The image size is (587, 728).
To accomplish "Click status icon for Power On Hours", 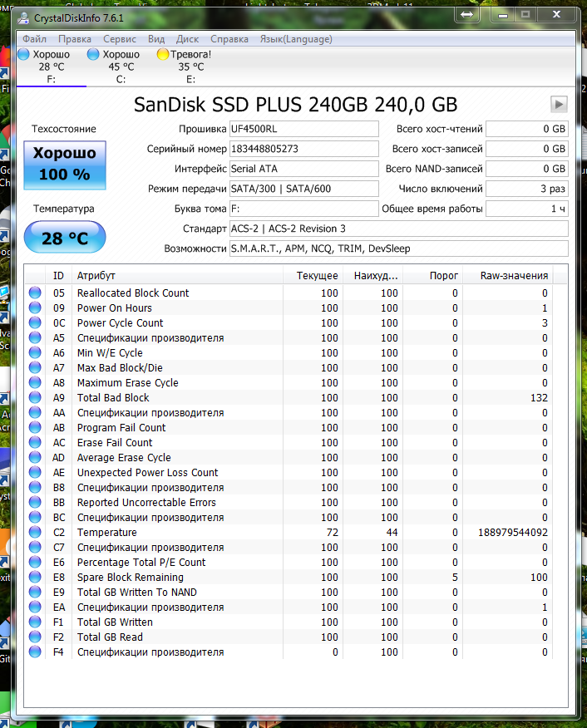I will click(35, 307).
